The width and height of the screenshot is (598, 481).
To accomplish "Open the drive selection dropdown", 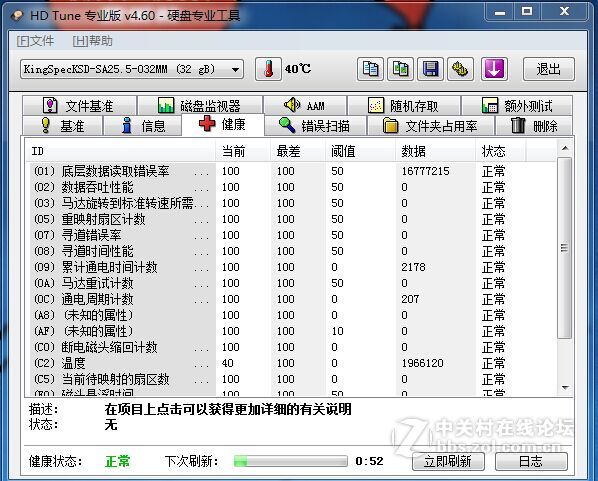I will click(132, 69).
